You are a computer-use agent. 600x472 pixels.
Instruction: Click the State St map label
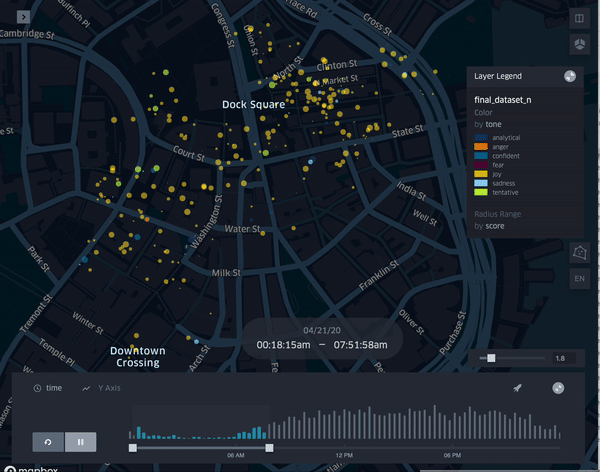pos(408,131)
